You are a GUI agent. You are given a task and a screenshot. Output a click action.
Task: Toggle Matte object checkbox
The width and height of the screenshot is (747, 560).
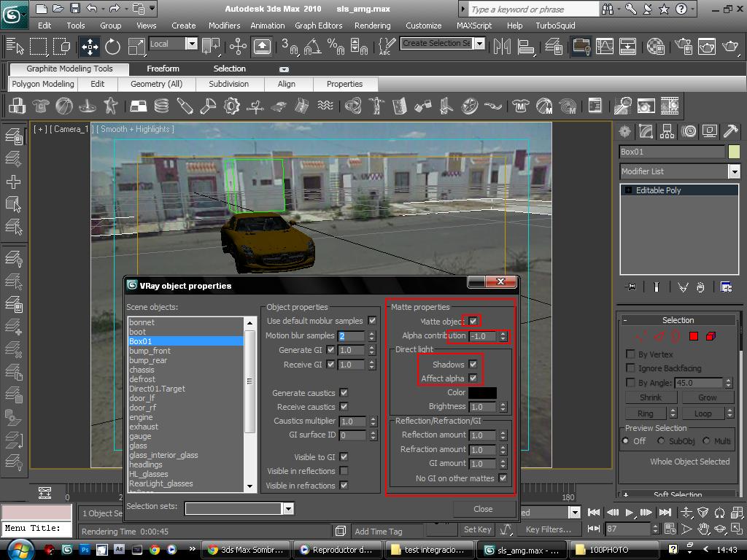tap(473, 321)
